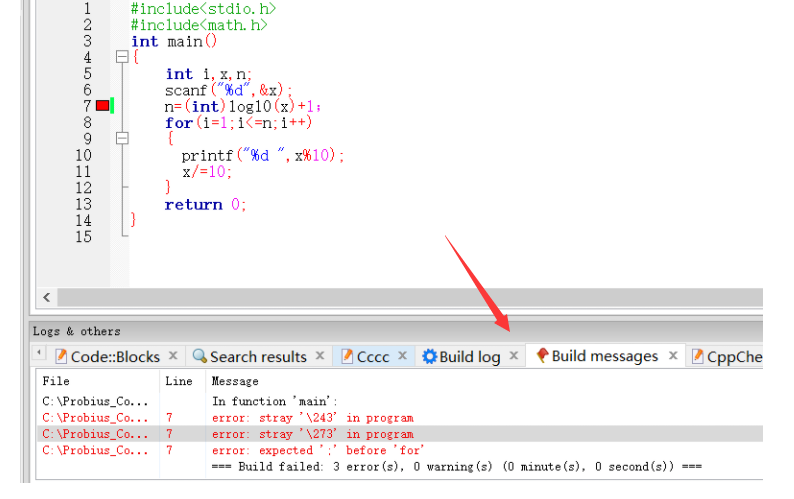Close the Build messages tab
The image size is (794, 499).
pyautogui.click(x=673, y=356)
